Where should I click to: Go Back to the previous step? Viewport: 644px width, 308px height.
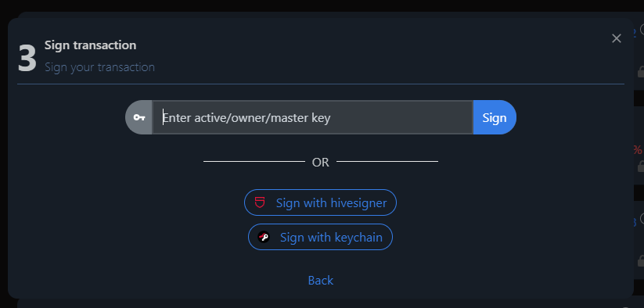point(320,280)
